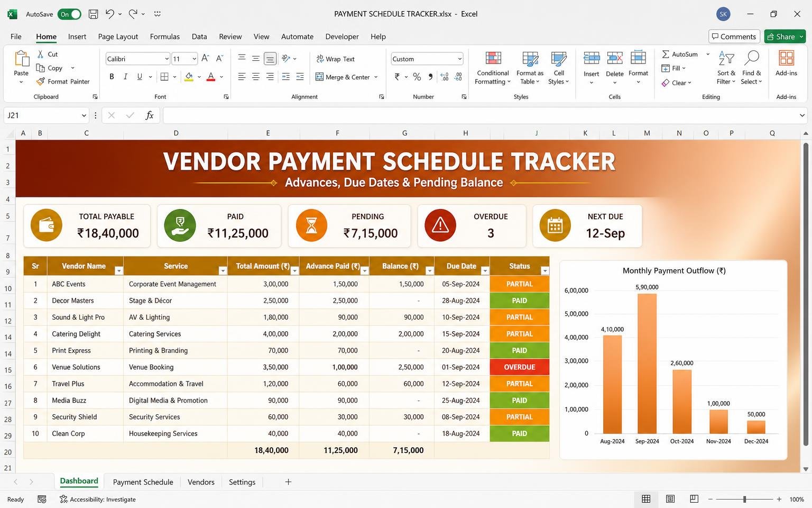Click Accessibility: Investigate in status bar
Image resolution: width=812 pixels, height=508 pixels.
pyautogui.click(x=98, y=499)
